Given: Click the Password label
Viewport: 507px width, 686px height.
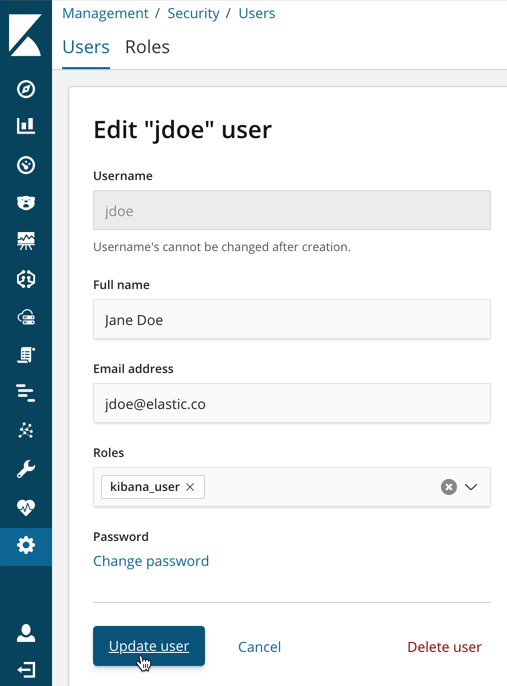Looking at the screenshot, I should click(121, 536).
